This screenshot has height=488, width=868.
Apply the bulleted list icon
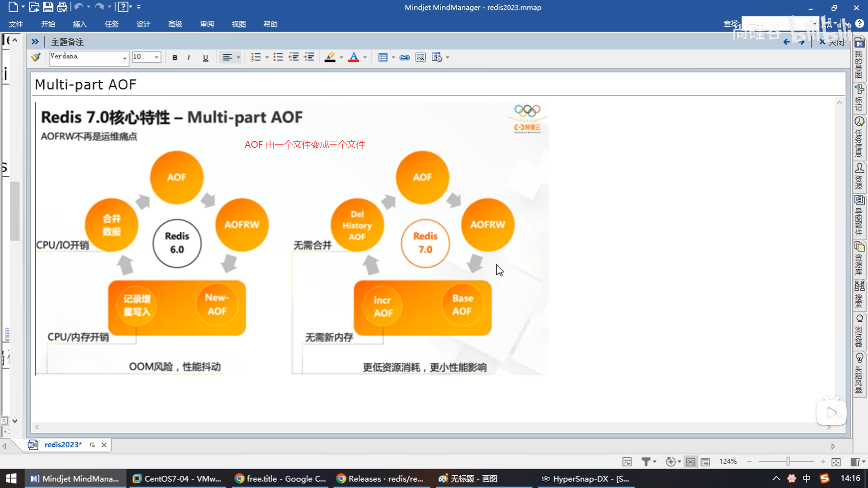(x=278, y=57)
